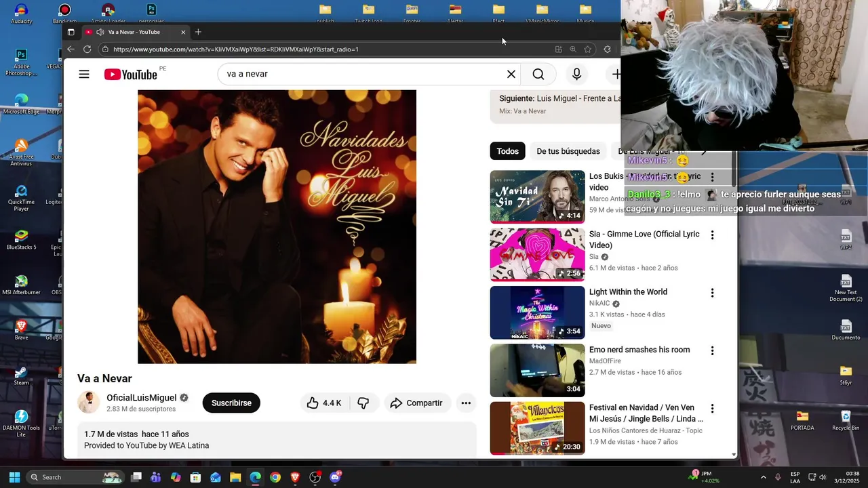Image resolution: width=868 pixels, height=488 pixels.
Task: Click the URL address bar
Action: coord(325,49)
